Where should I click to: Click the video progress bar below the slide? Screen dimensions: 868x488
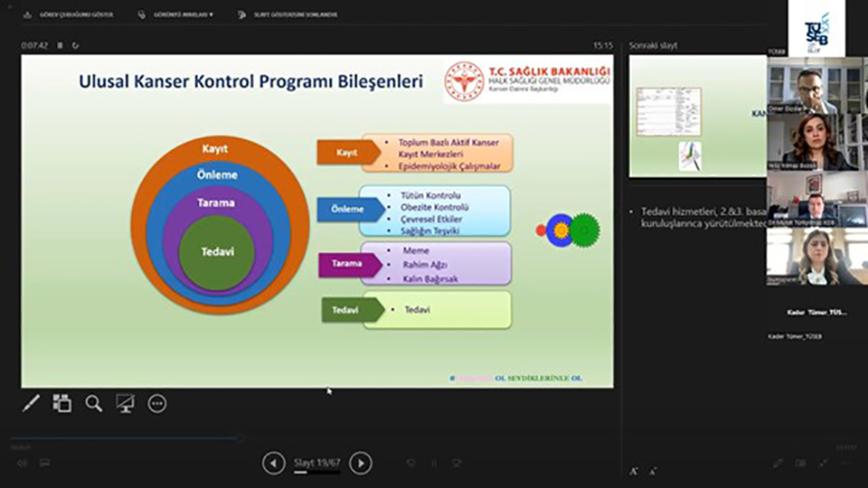coord(127,438)
